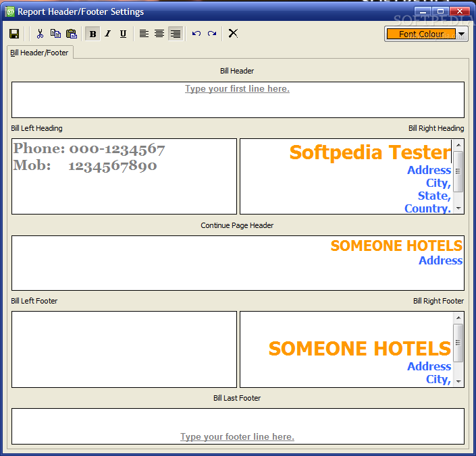Click into the Bill Header text box
Viewport: 476px width, 456px height.
[x=238, y=100]
